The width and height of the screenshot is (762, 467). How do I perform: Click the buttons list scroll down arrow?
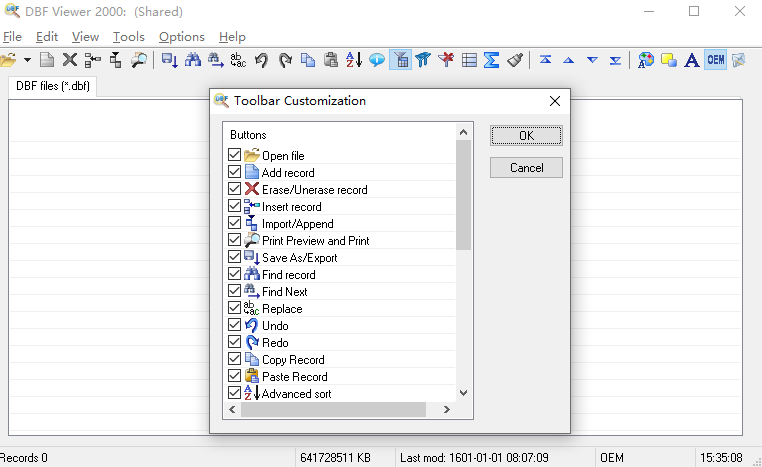click(463, 393)
